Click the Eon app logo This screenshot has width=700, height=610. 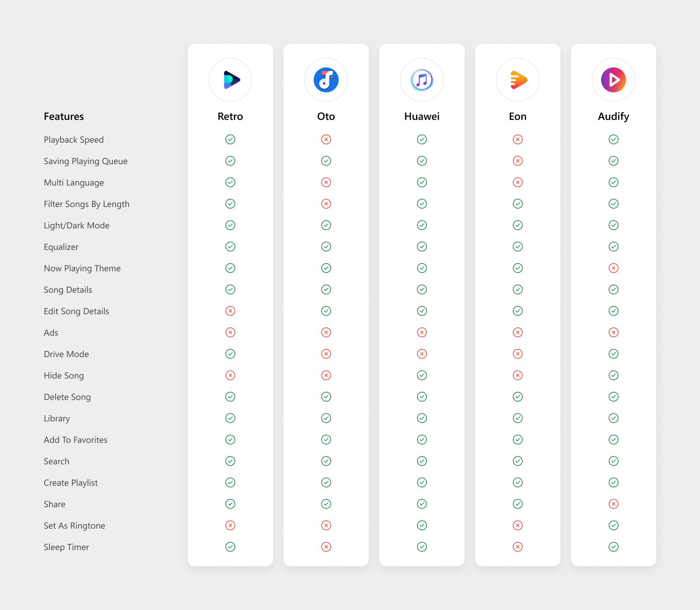coord(518,80)
